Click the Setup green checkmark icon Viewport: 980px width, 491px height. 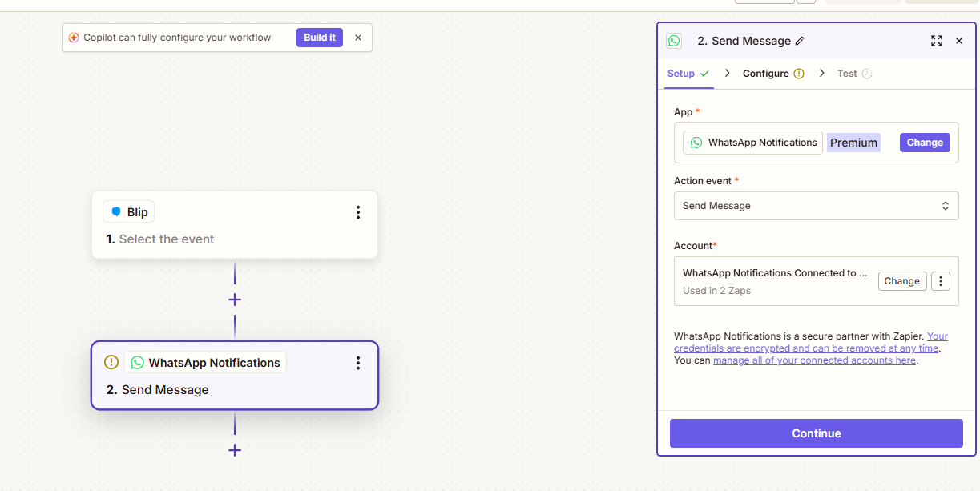(x=704, y=74)
